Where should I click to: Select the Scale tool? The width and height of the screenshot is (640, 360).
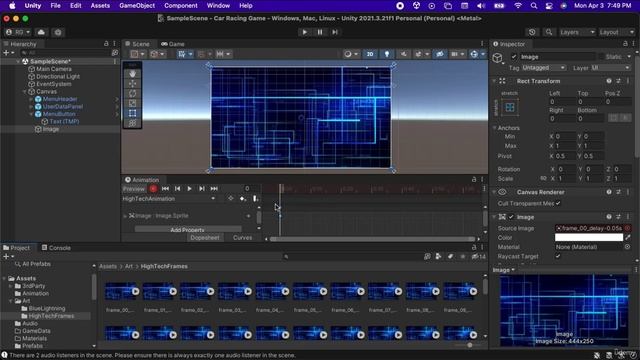(133, 103)
